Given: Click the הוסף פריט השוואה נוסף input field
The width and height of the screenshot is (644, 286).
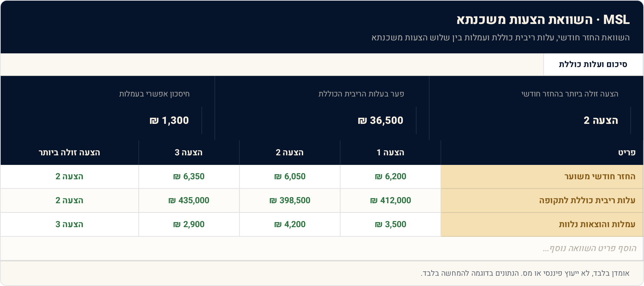Looking at the screenshot, I should (322, 248).
